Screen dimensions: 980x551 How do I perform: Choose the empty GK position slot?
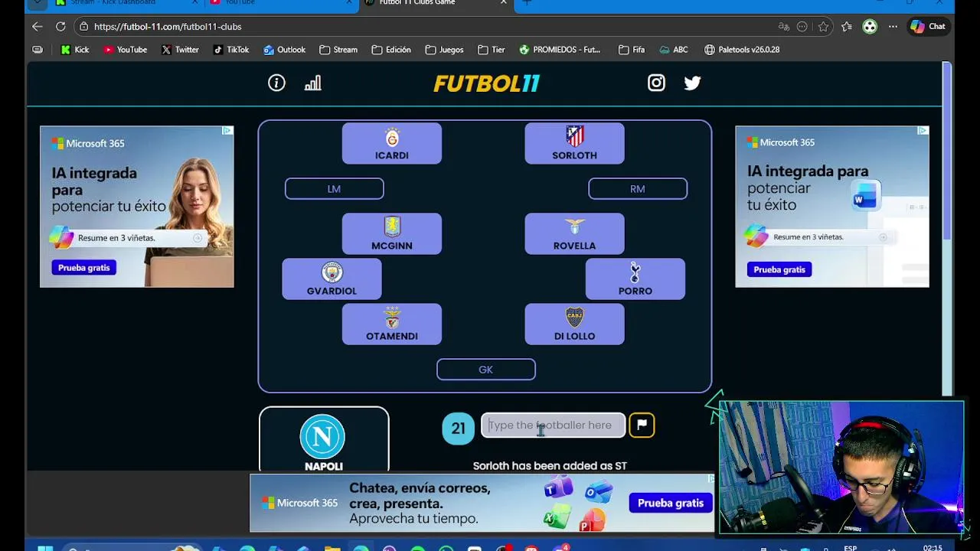[x=486, y=370]
